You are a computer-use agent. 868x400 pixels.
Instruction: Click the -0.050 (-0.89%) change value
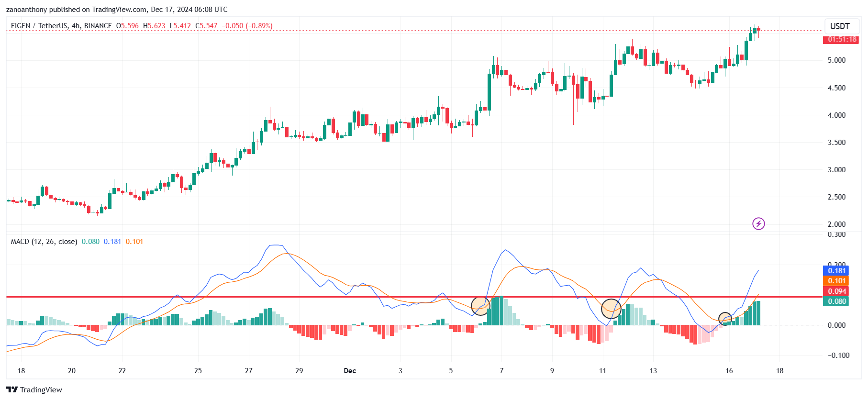[247, 26]
